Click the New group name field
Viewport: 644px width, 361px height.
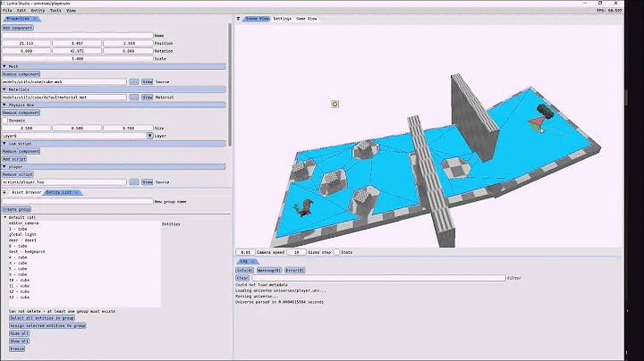click(77, 201)
